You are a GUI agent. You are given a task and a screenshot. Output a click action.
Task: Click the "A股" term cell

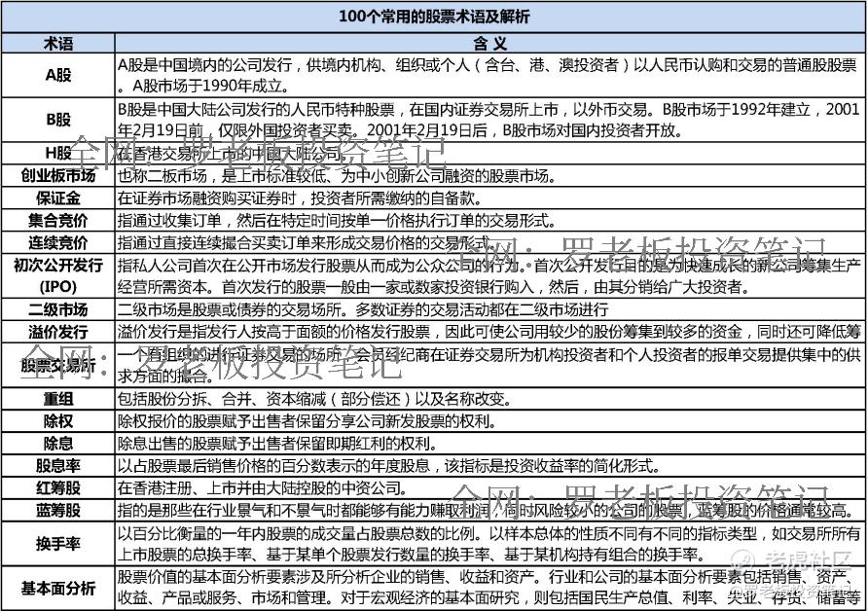(58, 75)
